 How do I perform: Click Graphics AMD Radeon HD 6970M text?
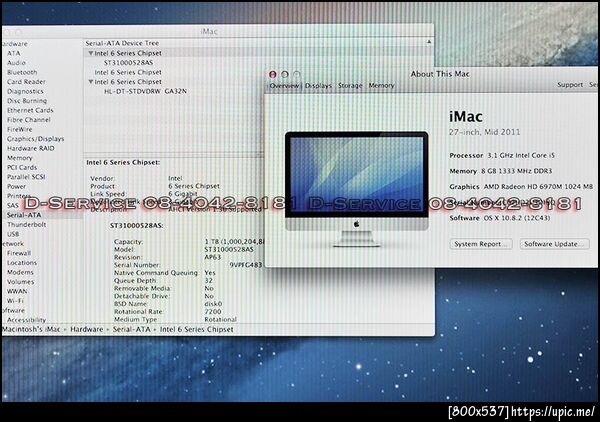[521, 187]
